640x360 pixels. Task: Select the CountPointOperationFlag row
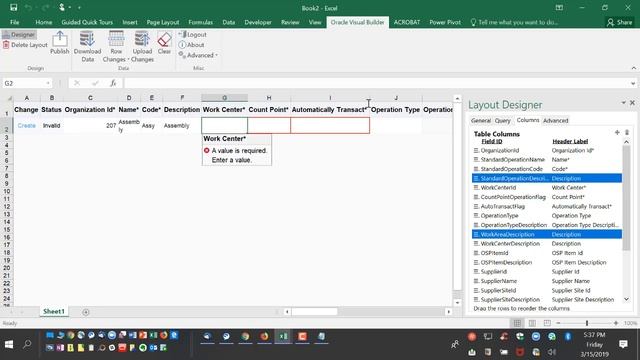click(547, 197)
